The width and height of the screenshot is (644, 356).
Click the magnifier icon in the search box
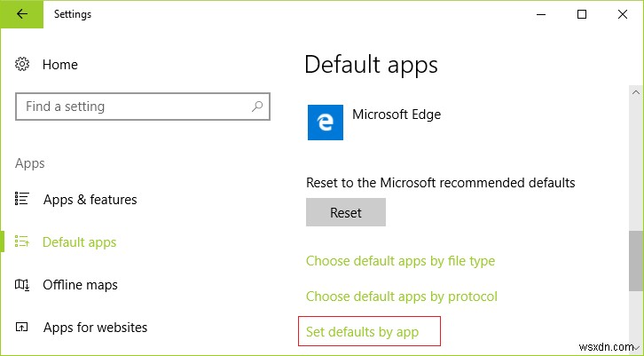(257, 107)
